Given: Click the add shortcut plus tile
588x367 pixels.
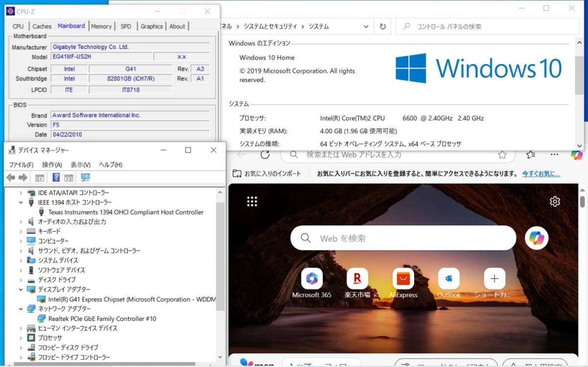Looking at the screenshot, I should coord(494,278).
